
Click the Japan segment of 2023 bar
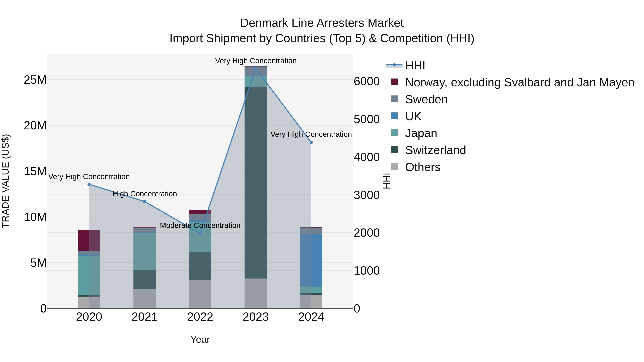tap(255, 82)
